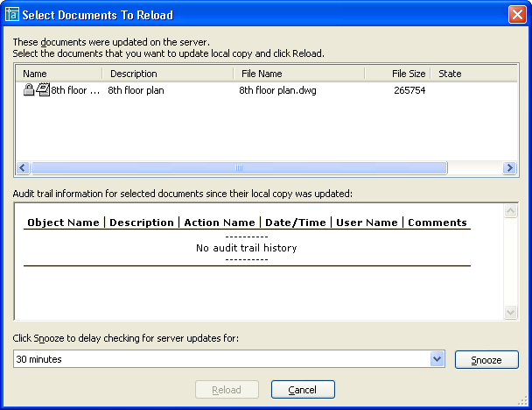The image size is (532, 410).
Task: Sort documents by State column header
Action: (473, 74)
